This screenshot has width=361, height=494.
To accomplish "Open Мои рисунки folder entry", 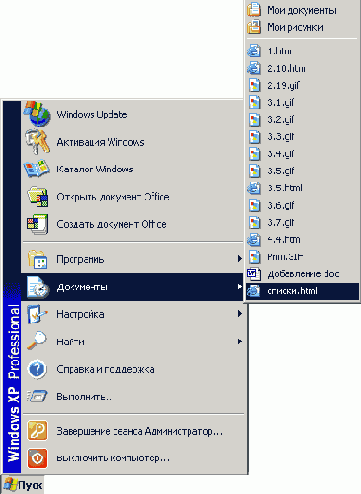I will (303, 27).
